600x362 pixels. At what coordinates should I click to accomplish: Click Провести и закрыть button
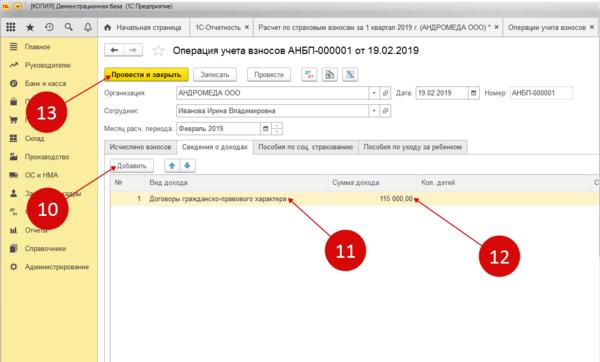146,75
